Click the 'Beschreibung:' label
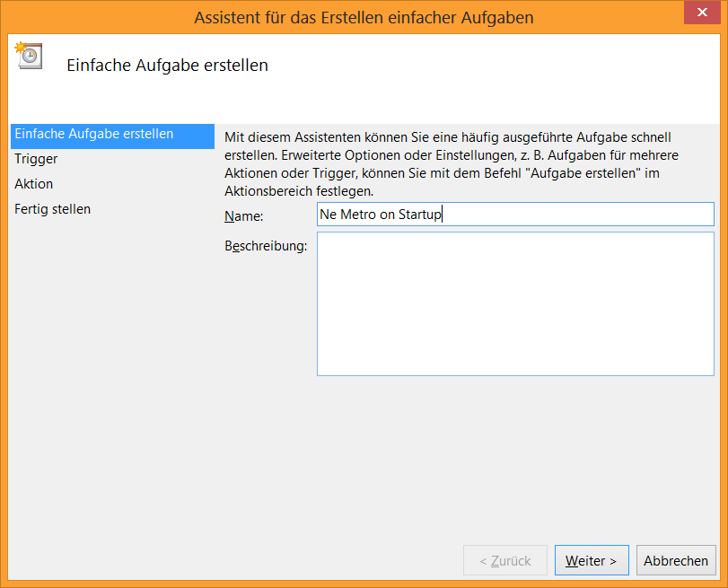Image resolution: width=728 pixels, height=588 pixels. [266, 246]
